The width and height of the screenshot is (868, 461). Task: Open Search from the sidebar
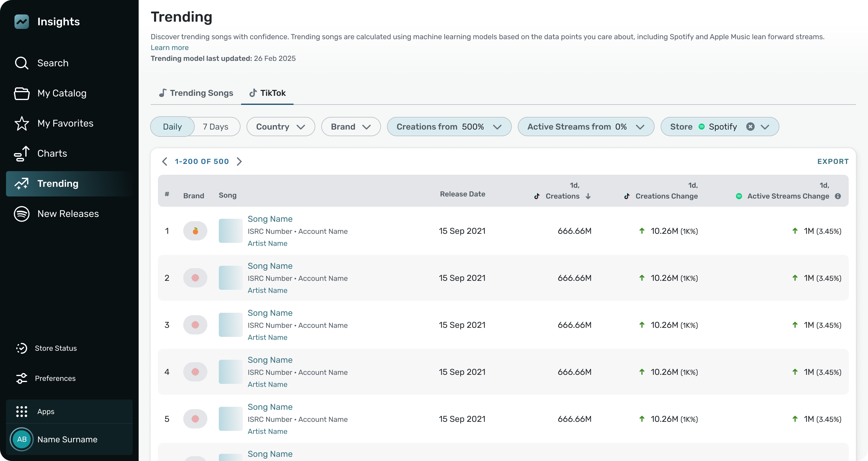(52, 63)
